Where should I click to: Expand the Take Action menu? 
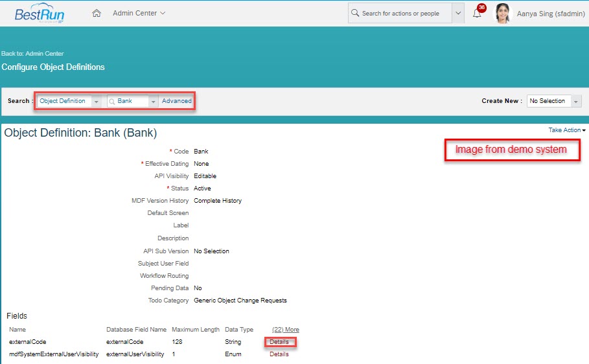(x=566, y=130)
